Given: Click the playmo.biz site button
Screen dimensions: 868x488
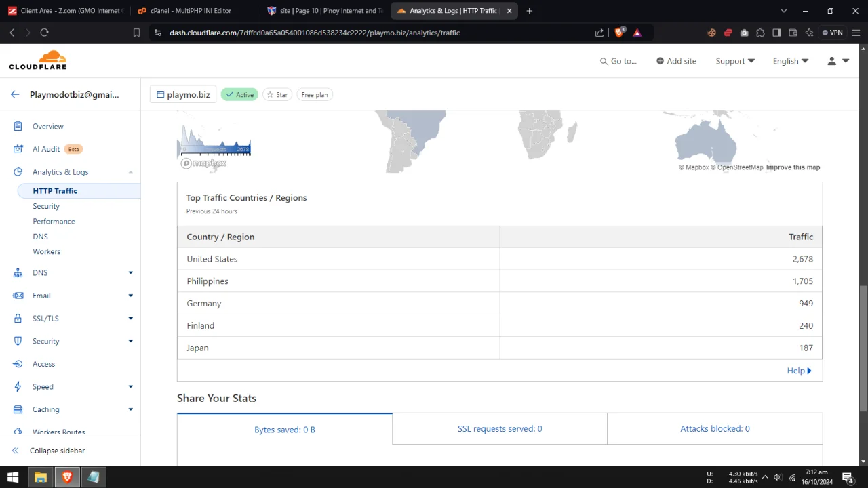Looking at the screenshot, I should point(183,95).
